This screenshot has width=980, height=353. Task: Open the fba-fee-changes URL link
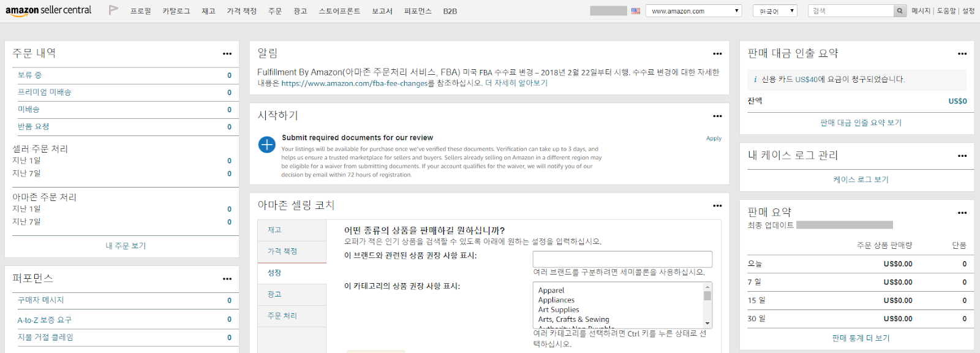pos(354,83)
